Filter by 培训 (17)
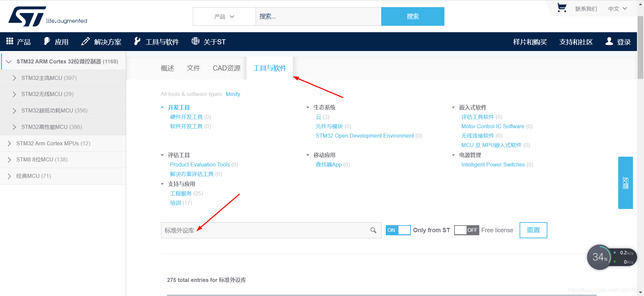Image resolution: width=644 pixels, height=296 pixels. (181, 203)
